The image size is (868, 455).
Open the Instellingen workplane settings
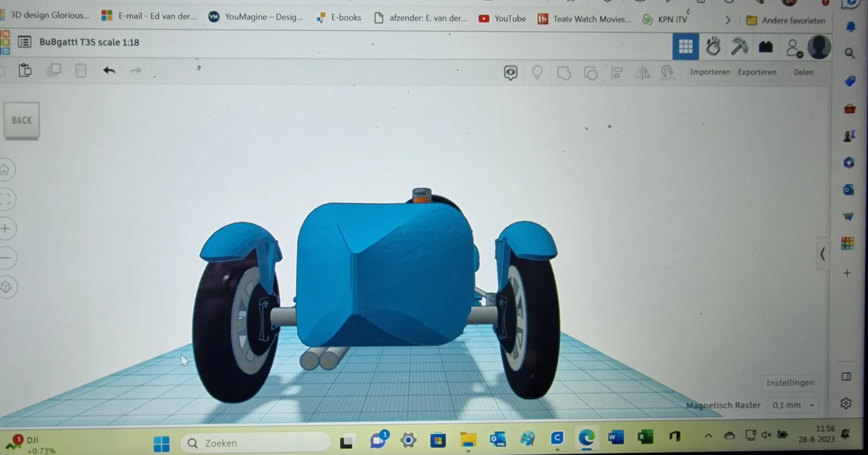(x=790, y=383)
